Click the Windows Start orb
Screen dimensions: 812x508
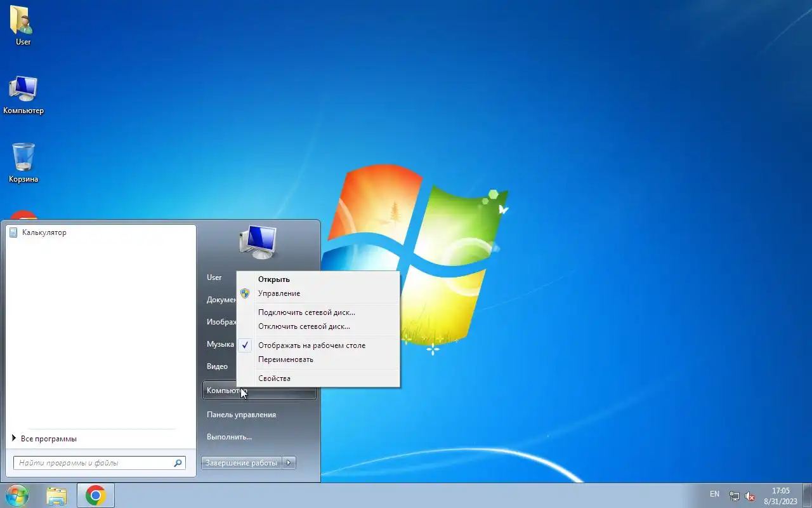(x=17, y=495)
